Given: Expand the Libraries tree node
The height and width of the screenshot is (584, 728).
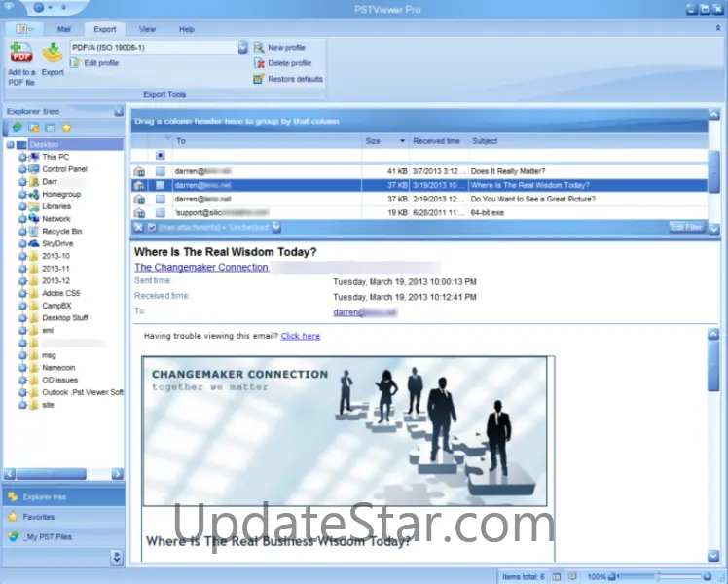Looking at the screenshot, I should click(22, 206).
